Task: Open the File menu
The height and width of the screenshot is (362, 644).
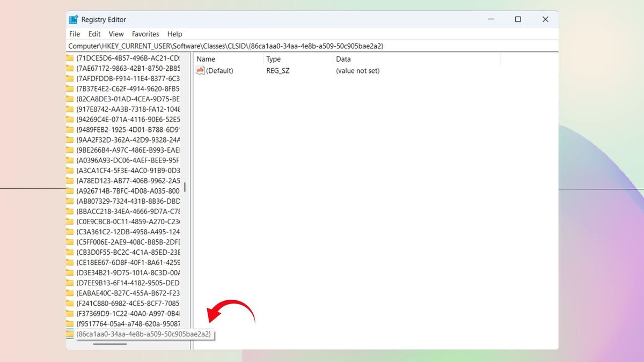Action: [75, 34]
